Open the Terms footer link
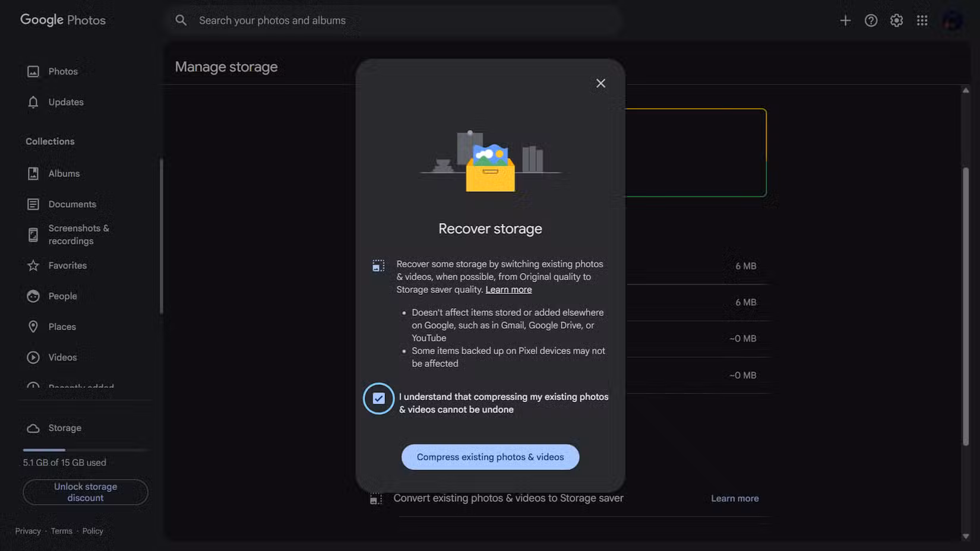 click(61, 531)
